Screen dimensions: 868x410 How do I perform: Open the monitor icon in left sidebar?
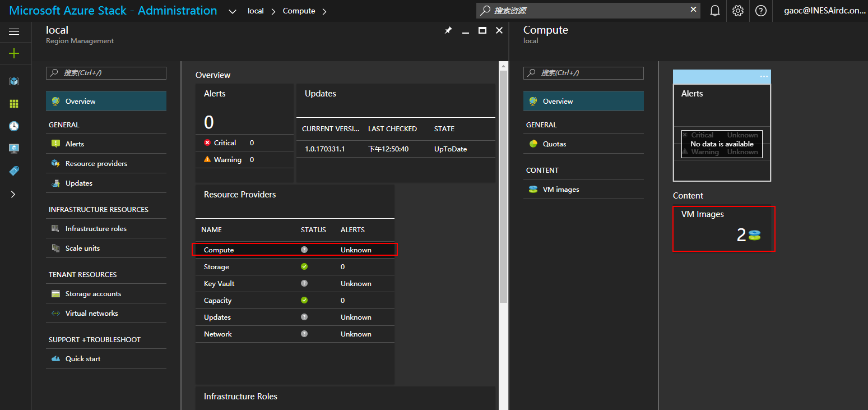[x=14, y=149]
